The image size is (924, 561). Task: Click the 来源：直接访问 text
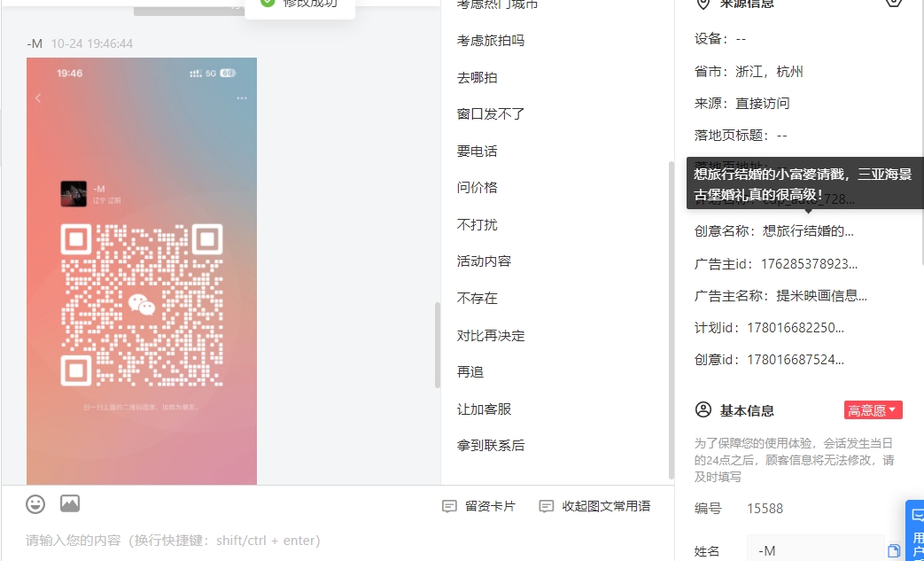742,104
